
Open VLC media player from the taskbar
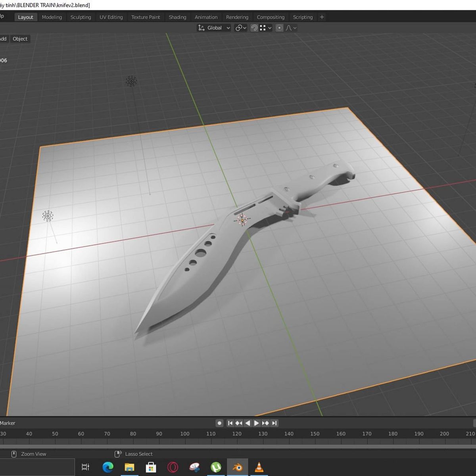[x=259, y=467]
